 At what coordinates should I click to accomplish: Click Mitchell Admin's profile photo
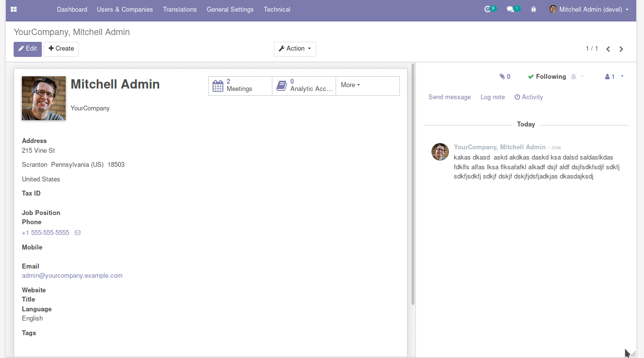click(x=44, y=98)
